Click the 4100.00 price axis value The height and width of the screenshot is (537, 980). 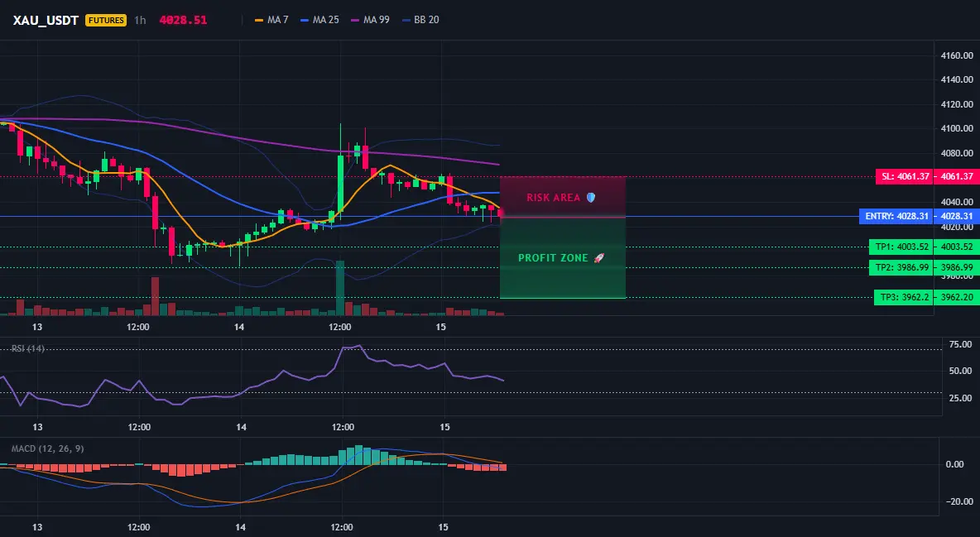click(957, 128)
